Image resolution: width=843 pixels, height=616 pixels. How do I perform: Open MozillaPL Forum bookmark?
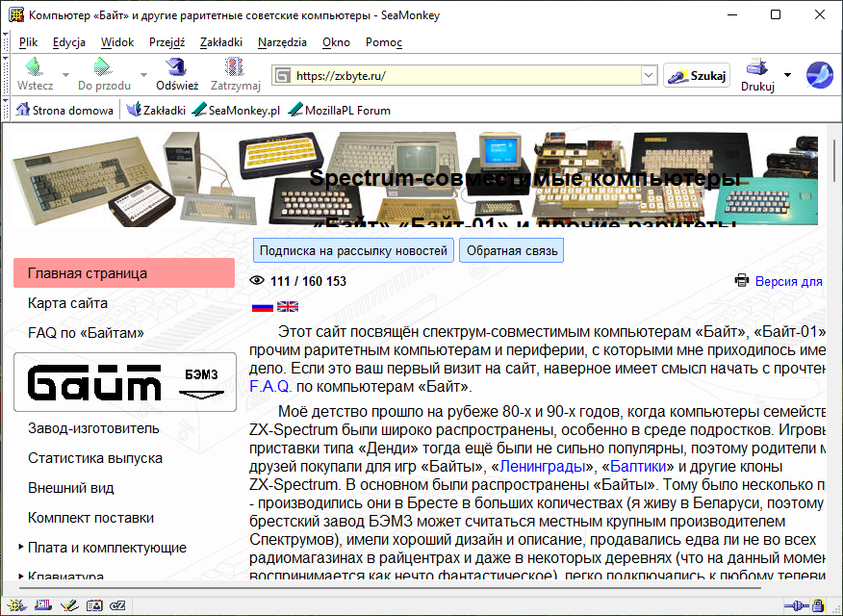pos(340,110)
